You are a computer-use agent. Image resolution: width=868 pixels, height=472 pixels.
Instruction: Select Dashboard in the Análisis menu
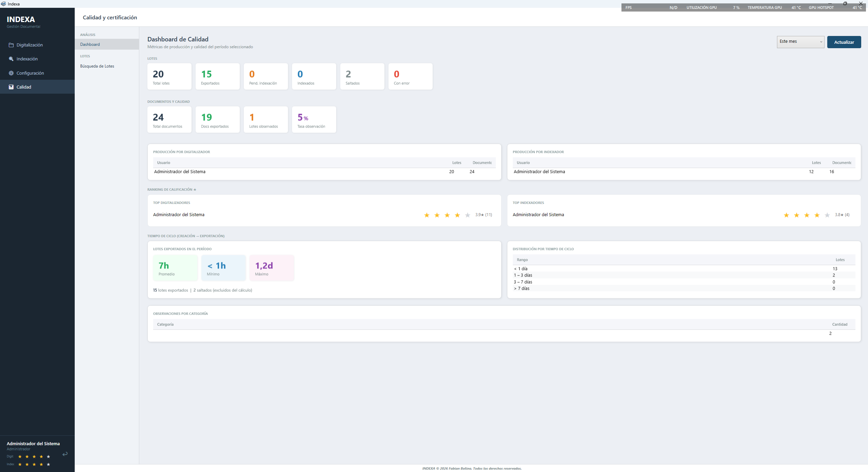[90, 44]
